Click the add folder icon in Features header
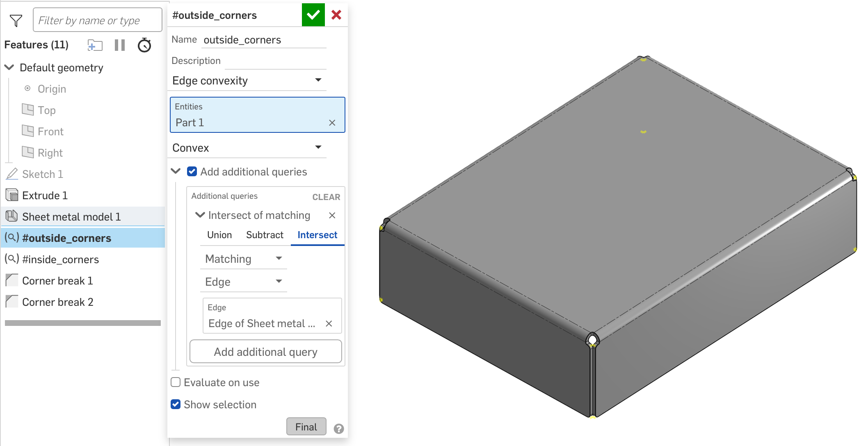The image size is (868, 446). 95,45
